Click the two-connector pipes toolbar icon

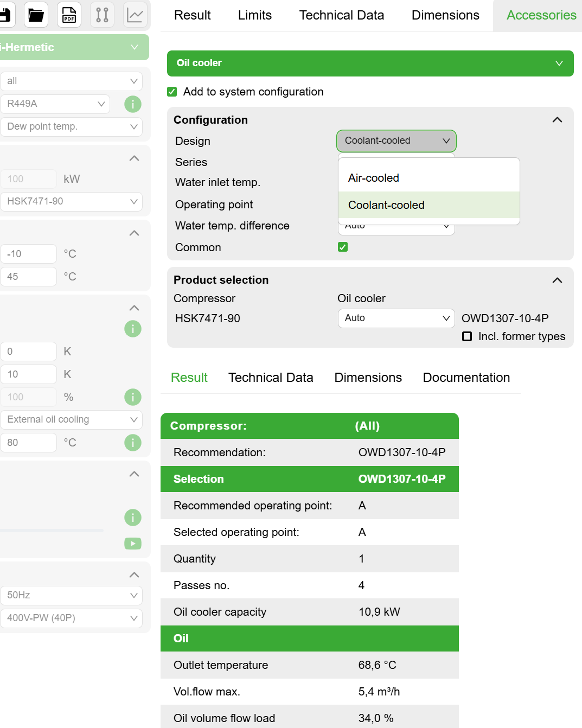click(102, 15)
